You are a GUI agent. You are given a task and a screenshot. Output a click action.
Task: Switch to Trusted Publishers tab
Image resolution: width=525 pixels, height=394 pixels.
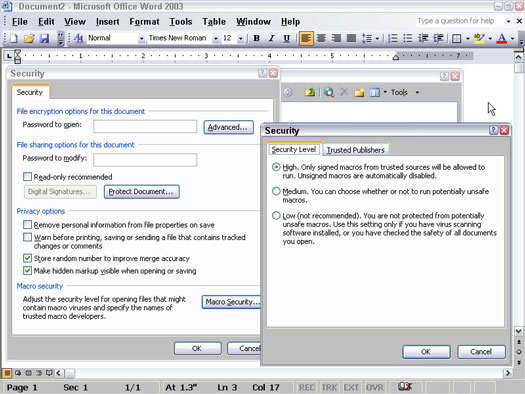coord(356,150)
